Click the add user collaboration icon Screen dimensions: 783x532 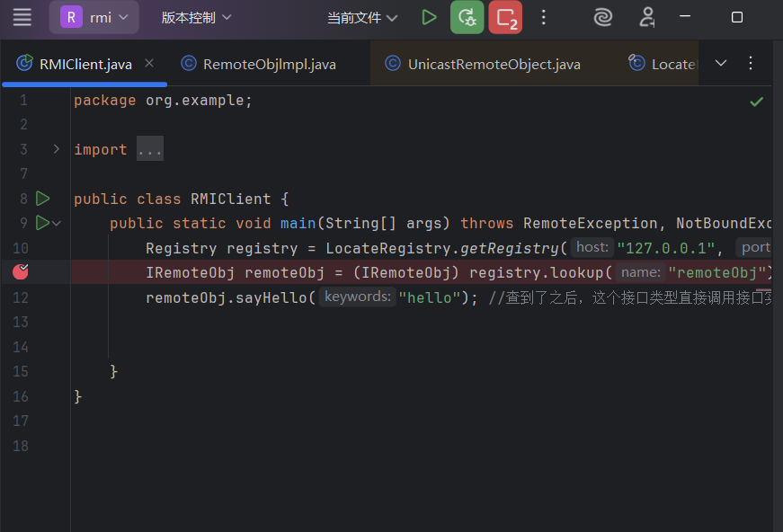[x=647, y=17]
